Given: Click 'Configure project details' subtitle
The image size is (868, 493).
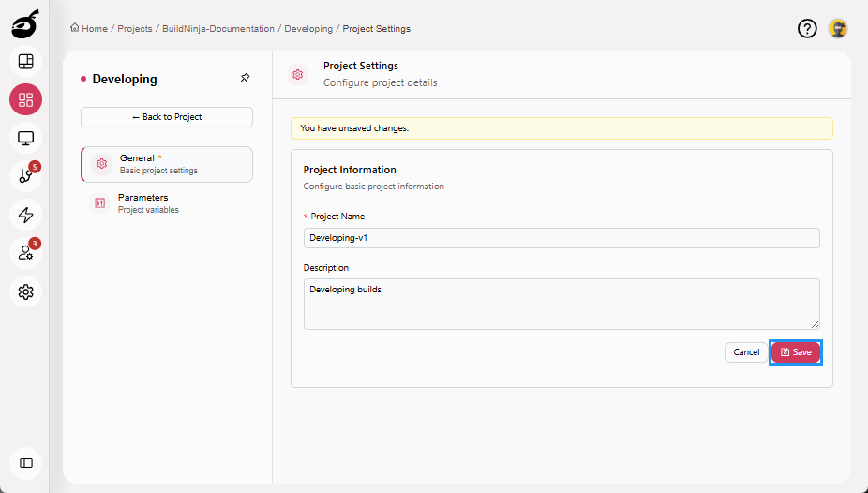Looking at the screenshot, I should pyautogui.click(x=381, y=83).
